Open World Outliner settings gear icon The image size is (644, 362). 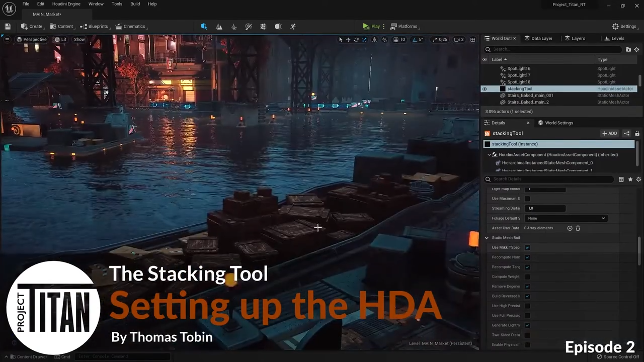(x=636, y=49)
